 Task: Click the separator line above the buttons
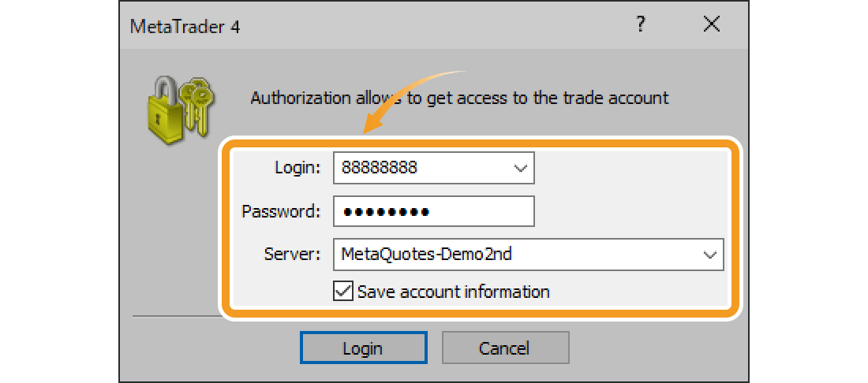(x=174, y=317)
